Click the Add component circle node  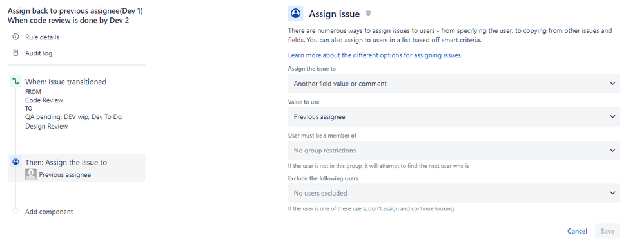tap(15, 211)
